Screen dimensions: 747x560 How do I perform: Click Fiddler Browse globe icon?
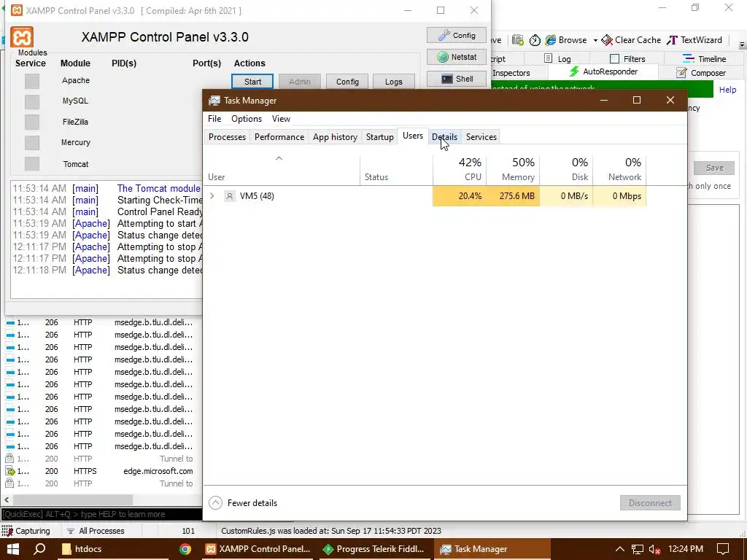pos(551,40)
